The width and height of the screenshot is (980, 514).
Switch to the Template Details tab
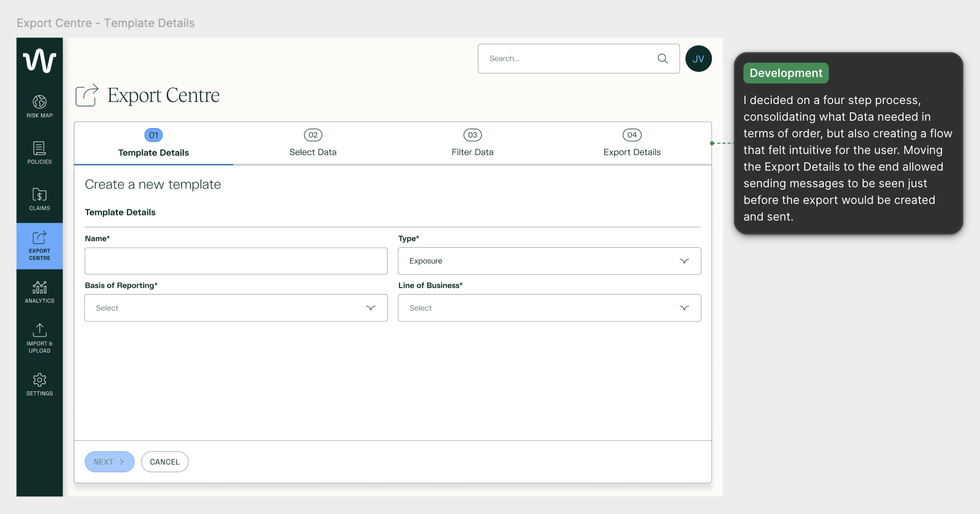154,144
